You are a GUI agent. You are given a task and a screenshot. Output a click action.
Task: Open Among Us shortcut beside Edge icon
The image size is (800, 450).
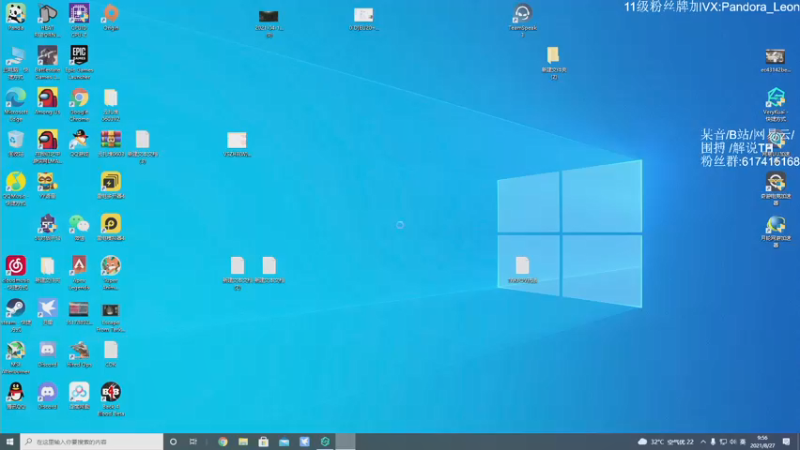coord(47,101)
